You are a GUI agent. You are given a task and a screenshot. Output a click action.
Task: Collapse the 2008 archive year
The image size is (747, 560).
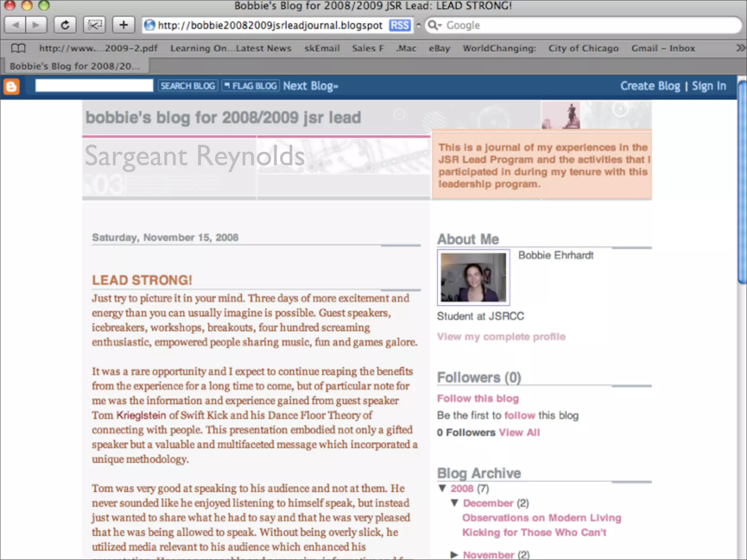tap(442, 488)
